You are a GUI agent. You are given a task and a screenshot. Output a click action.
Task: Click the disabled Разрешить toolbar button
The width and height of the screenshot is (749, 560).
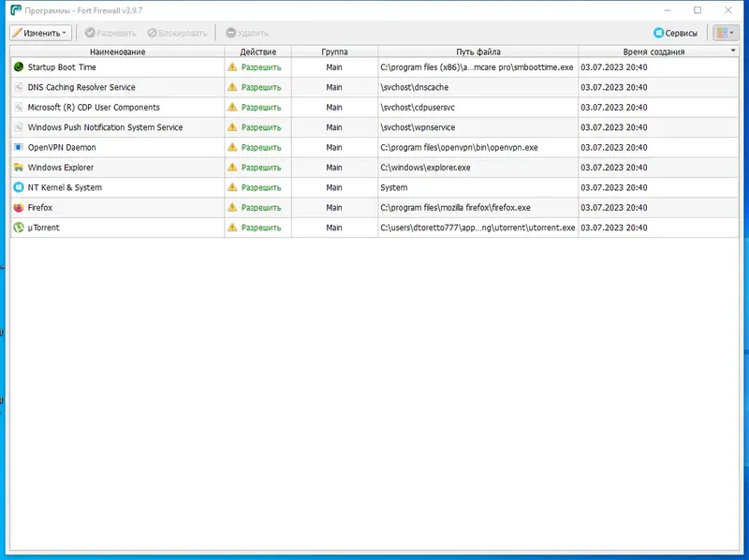click(x=110, y=33)
